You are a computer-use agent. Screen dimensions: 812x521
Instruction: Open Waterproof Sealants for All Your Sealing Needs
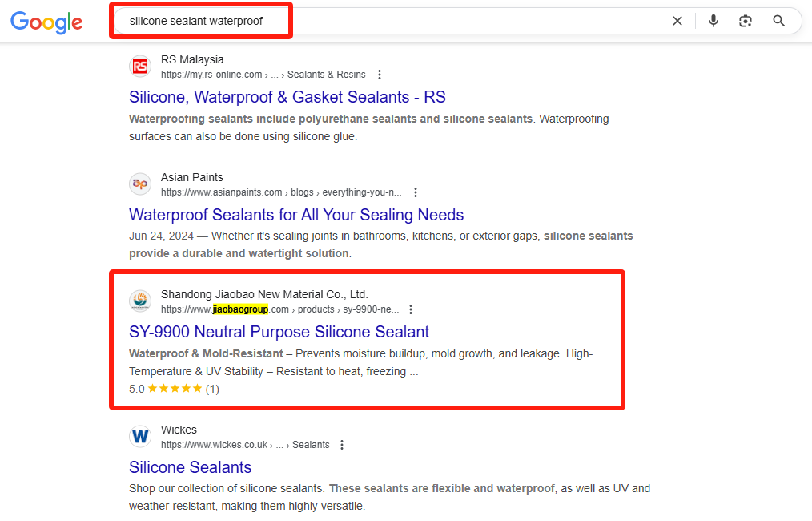pos(296,215)
